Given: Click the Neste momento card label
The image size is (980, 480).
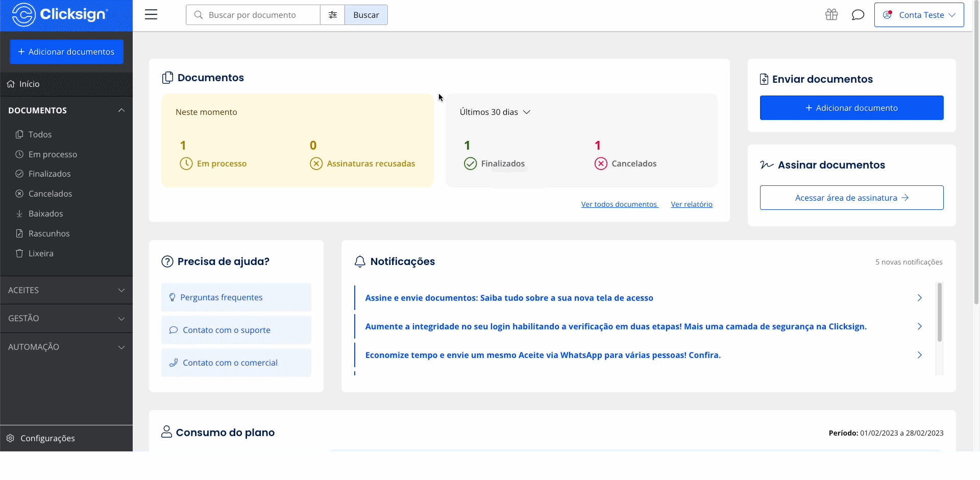Looking at the screenshot, I should [x=206, y=112].
